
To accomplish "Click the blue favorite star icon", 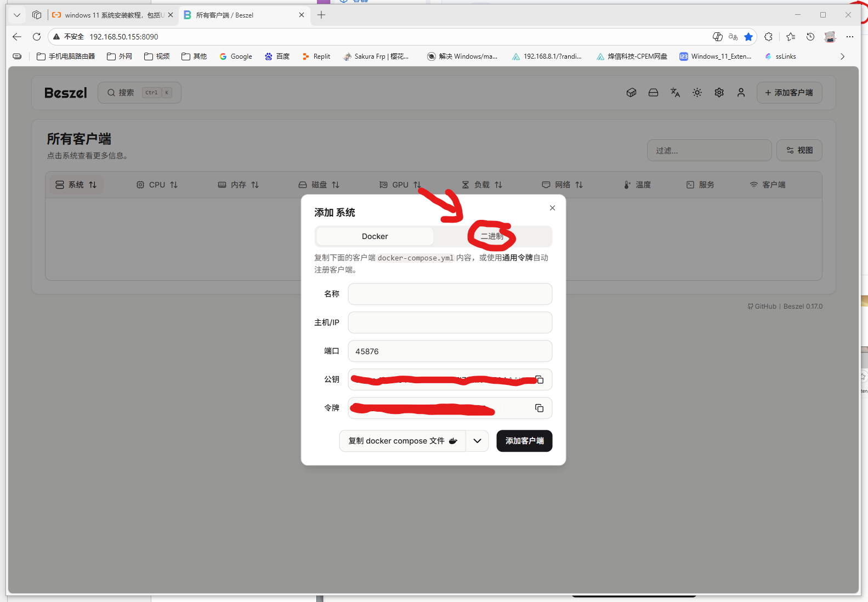I will (x=748, y=37).
